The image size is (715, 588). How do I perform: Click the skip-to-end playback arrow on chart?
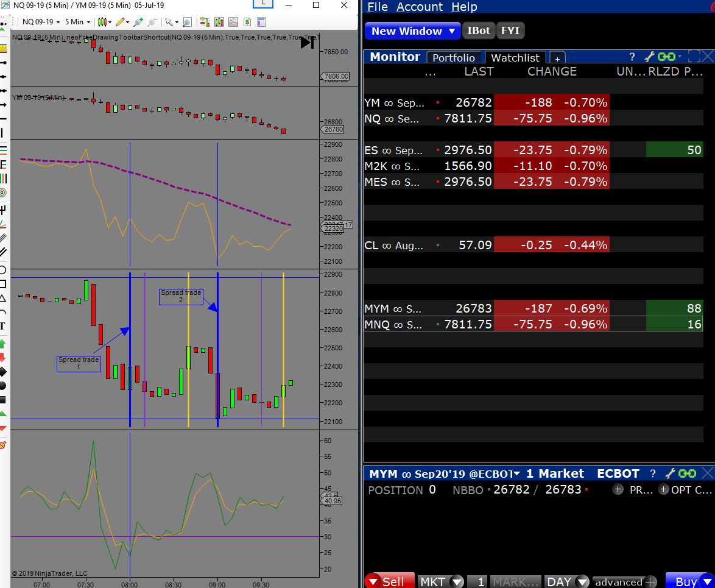308,43
